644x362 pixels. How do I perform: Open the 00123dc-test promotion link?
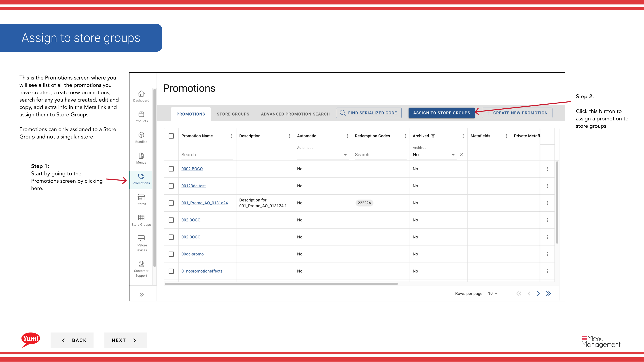193,186
